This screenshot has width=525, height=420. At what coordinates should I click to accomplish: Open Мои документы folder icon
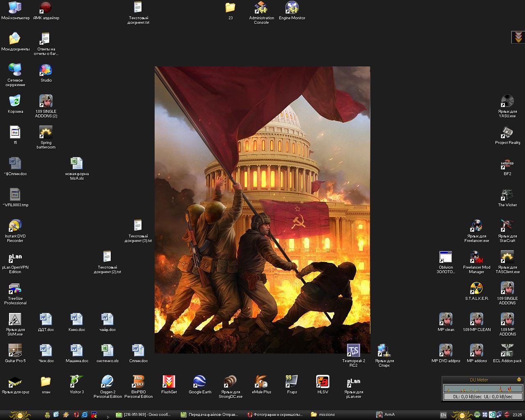click(x=15, y=42)
